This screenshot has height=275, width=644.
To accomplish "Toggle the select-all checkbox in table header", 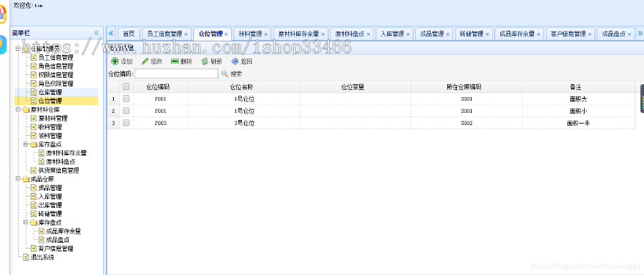I will tap(126, 86).
